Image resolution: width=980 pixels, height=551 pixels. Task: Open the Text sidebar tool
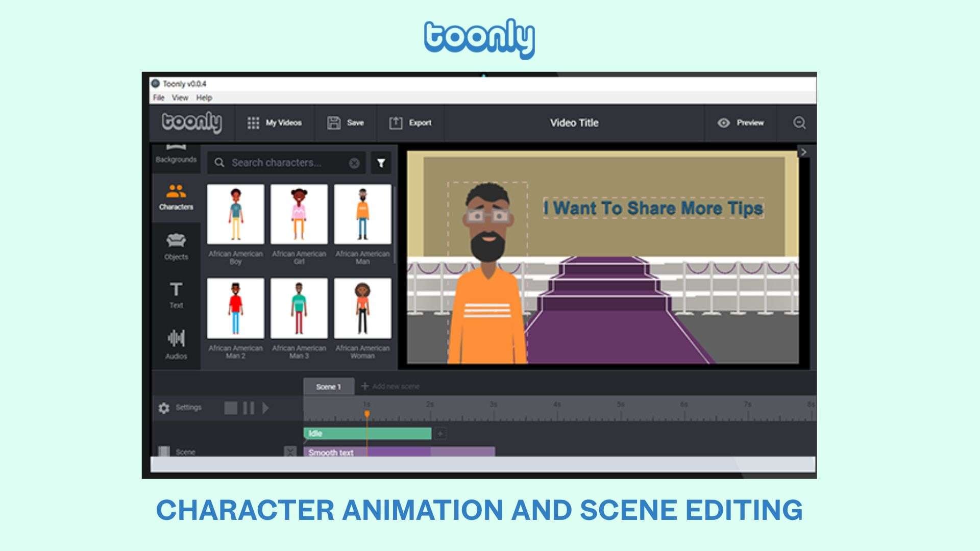pos(176,295)
